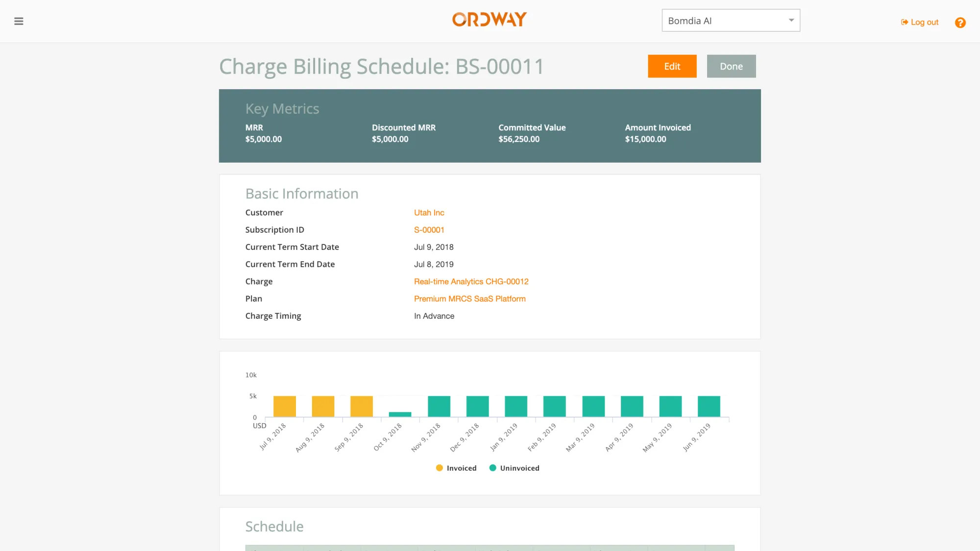The height and width of the screenshot is (551, 980).
Task: Click the yellow Invoiced legend dot
Action: 439,468
